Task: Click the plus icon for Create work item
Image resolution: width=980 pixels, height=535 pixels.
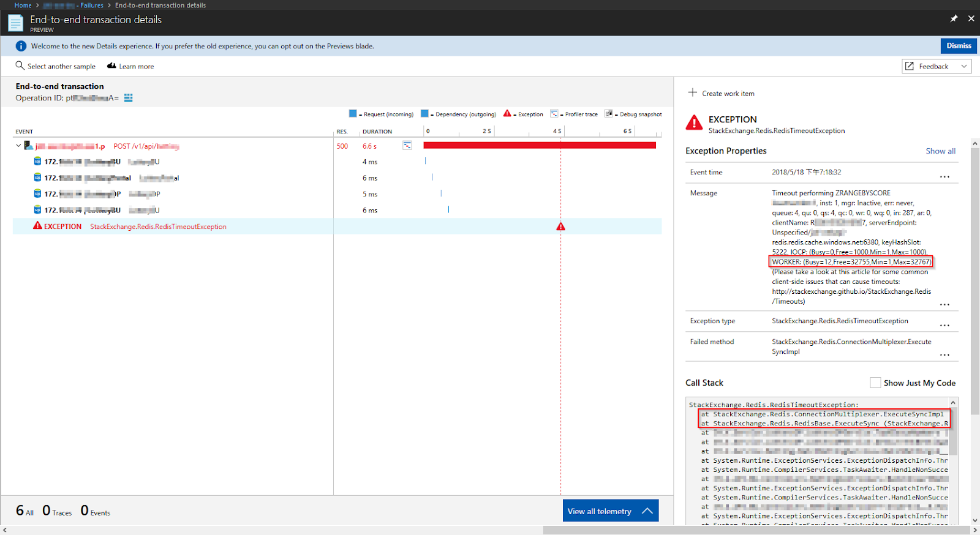Action: tap(693, 92)
